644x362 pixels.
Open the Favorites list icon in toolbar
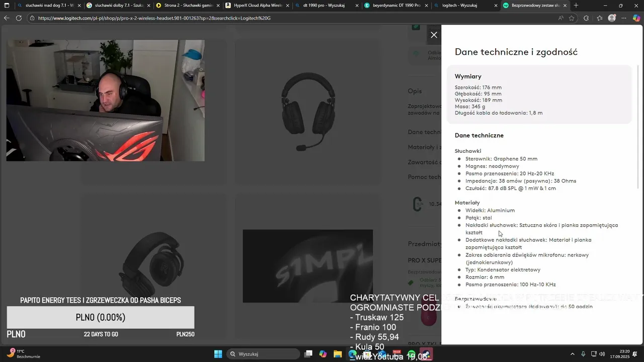[600, 18]
